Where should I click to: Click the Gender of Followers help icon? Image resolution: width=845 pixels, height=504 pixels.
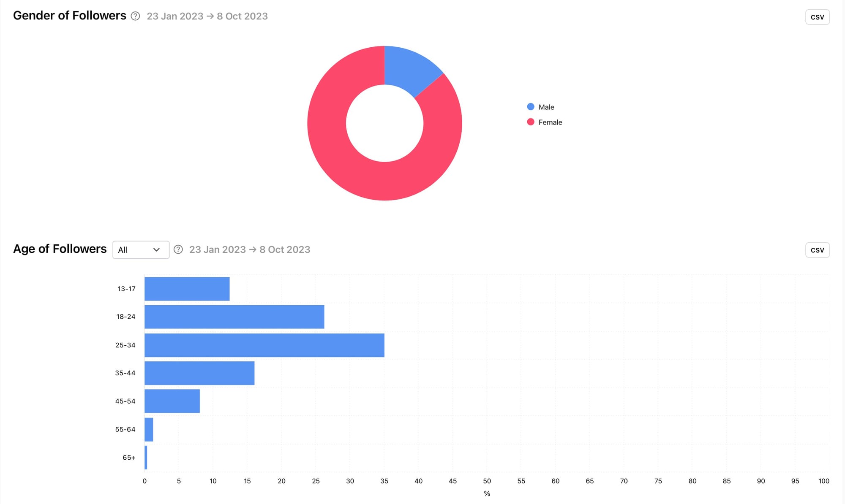135,16
